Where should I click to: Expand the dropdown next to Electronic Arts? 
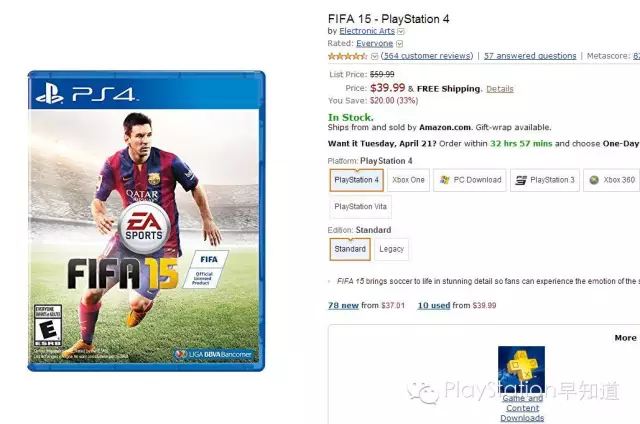[x=401, y=31]
